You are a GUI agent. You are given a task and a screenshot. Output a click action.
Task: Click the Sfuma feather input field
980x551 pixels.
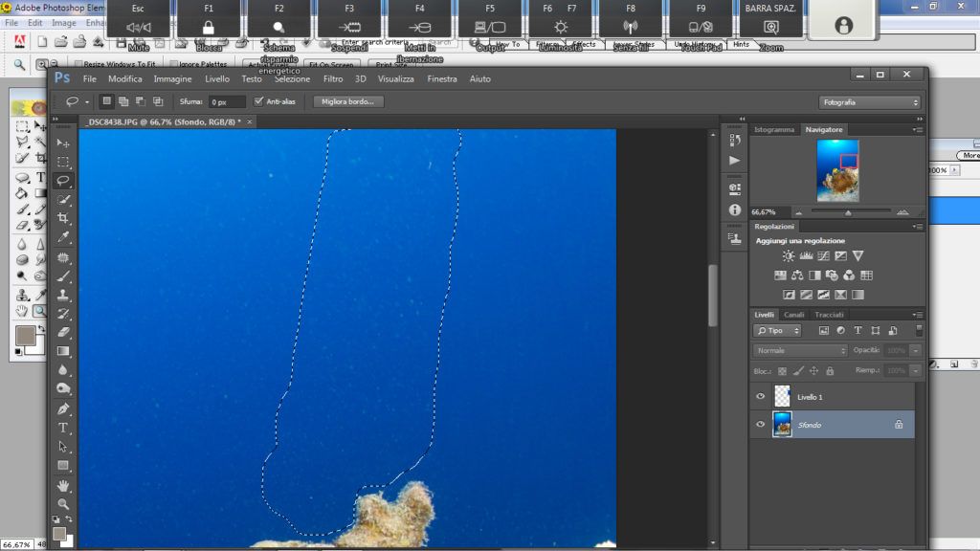(226, 101)
